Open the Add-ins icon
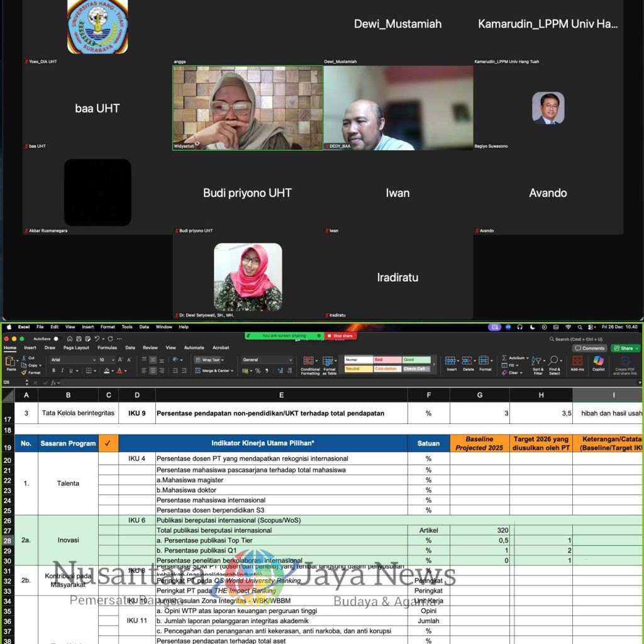 [577, 362]
